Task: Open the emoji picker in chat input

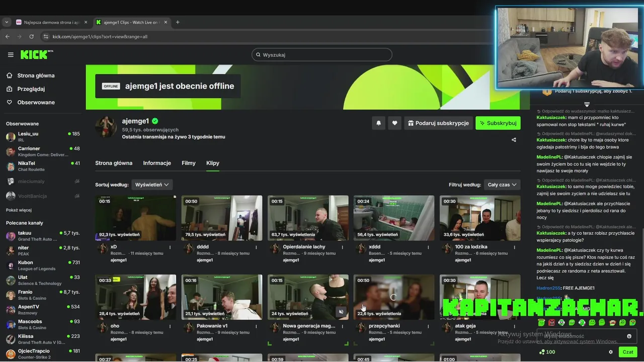Action: click(629, 336)
